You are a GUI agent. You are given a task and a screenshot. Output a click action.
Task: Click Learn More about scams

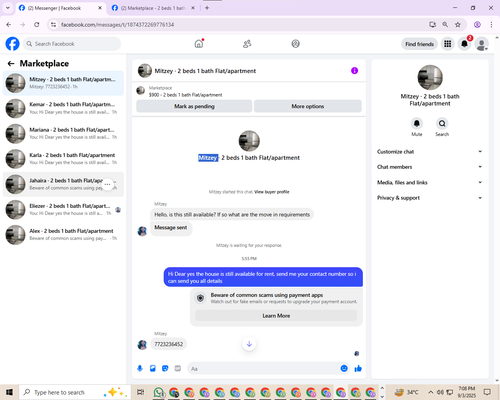[x=276, y=316]
